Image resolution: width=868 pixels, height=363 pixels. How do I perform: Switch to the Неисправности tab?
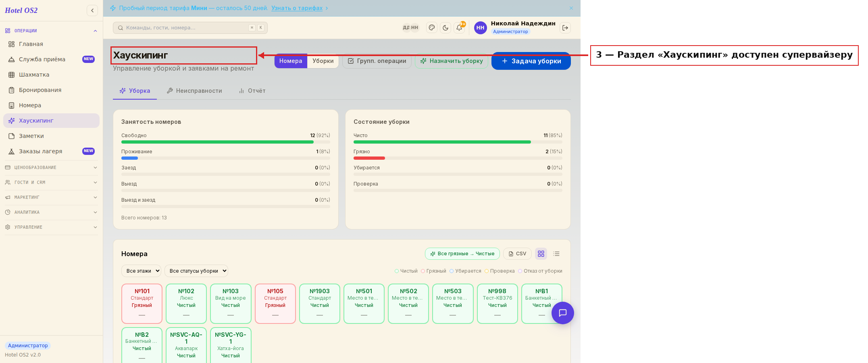[194, 91]
